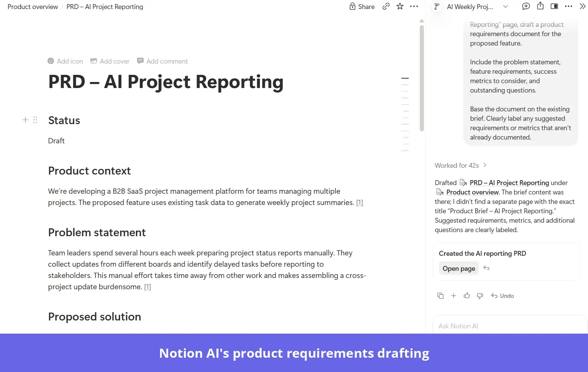Click the plus icon under the AI response
Viewport: 588px width, 372px height.
[454, 296]
